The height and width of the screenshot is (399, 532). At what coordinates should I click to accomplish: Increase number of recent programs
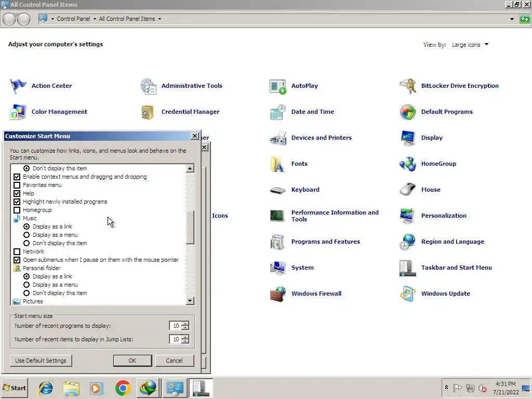pyautogui.click(x=185, y=324)
